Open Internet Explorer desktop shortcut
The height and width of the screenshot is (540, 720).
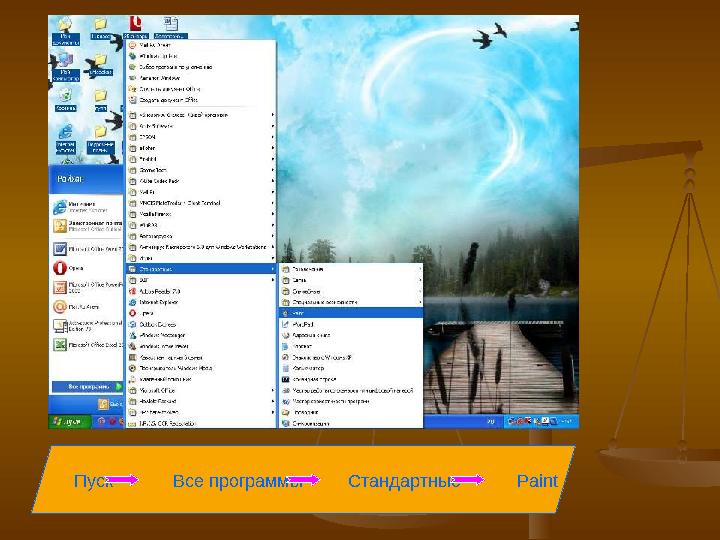(65, 138)
